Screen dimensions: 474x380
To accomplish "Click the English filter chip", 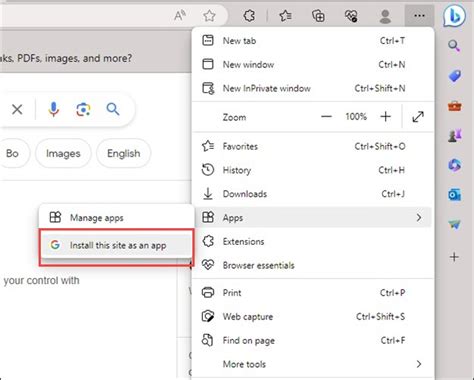I will tap(124, 153).
